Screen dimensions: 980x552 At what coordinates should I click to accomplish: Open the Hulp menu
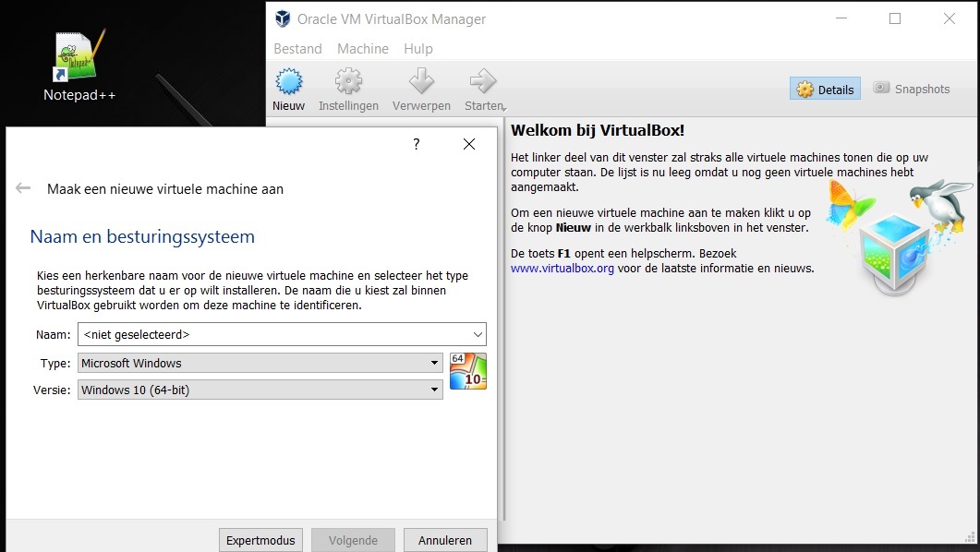[x=418, y=49]
